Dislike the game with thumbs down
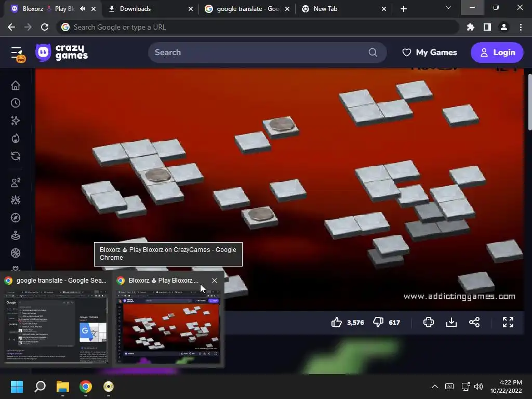 coord(378,322)
